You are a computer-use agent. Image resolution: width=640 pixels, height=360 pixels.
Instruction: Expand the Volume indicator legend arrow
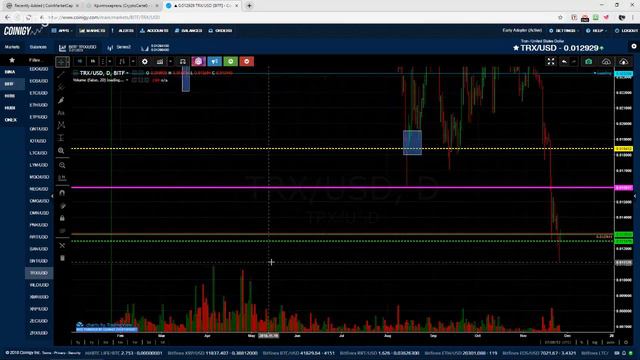127,80
